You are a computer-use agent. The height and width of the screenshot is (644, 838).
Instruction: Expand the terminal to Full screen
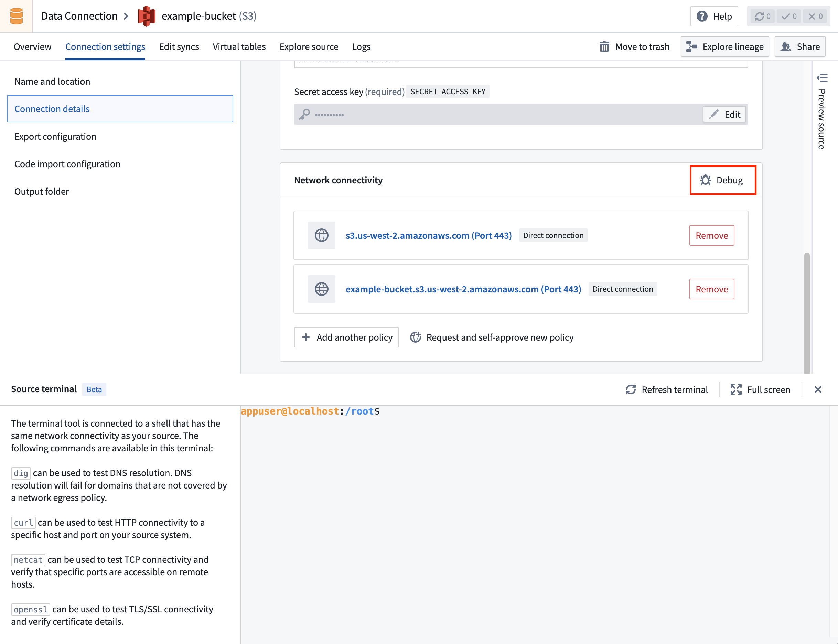pyautogui.click(x=760, y=389)
